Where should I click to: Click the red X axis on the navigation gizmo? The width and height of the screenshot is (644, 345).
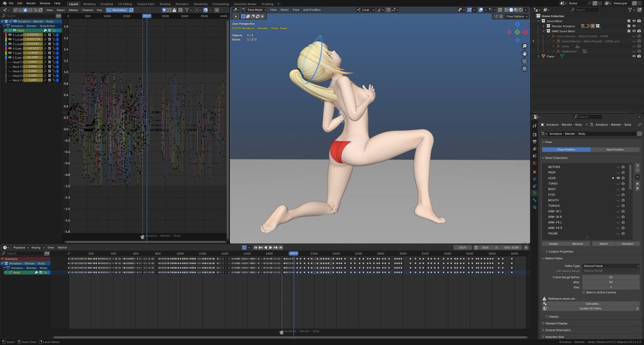[x=525, y=32]
